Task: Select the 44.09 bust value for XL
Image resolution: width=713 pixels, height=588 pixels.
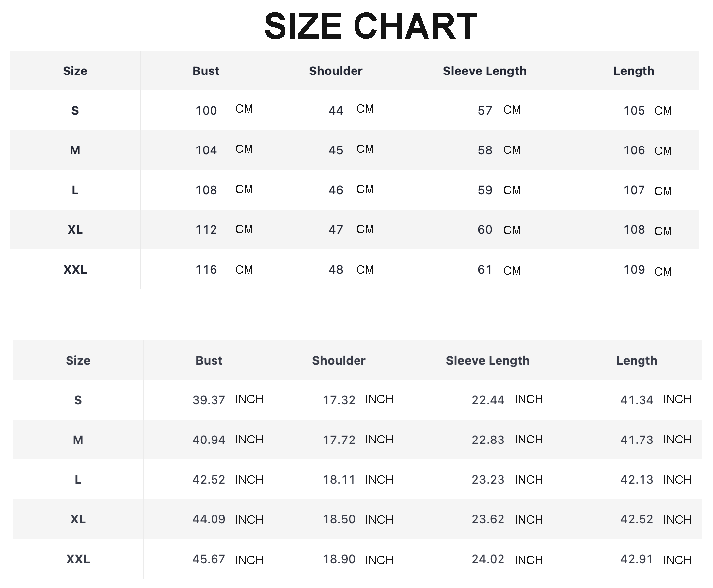Action: 209,519
